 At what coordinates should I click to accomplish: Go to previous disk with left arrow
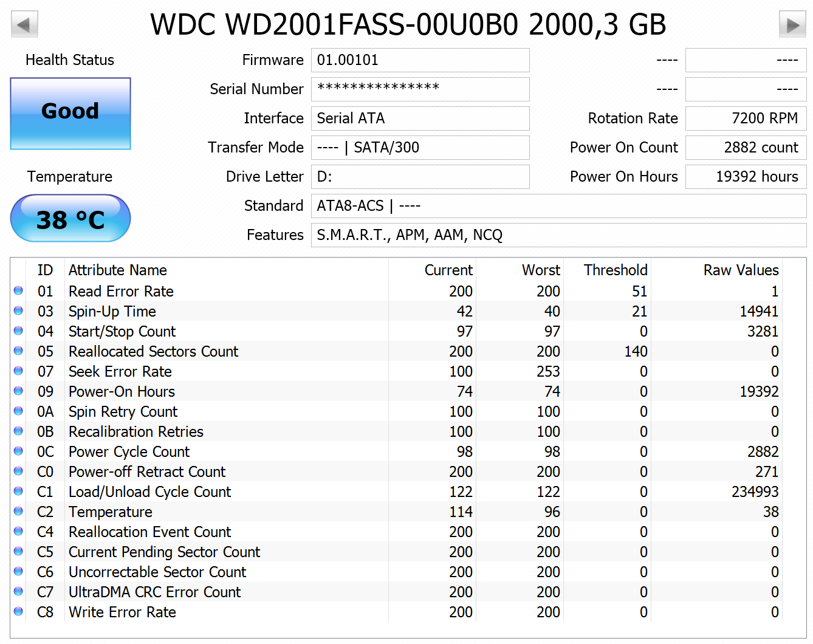[x=24, y=25]
